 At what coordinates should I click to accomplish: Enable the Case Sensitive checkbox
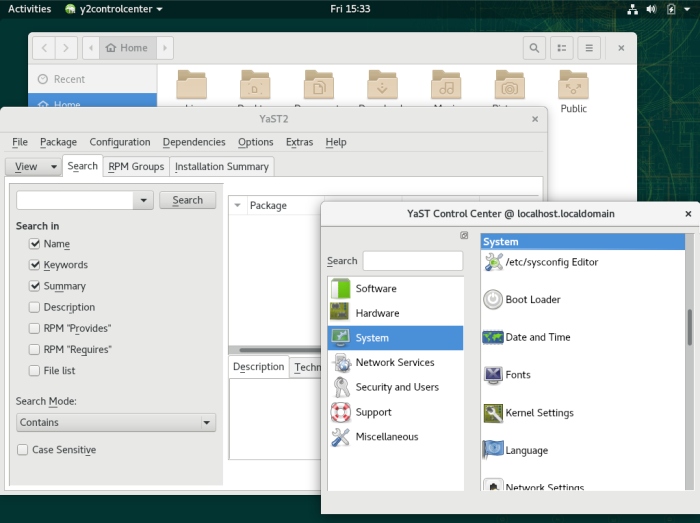(23, 450)
